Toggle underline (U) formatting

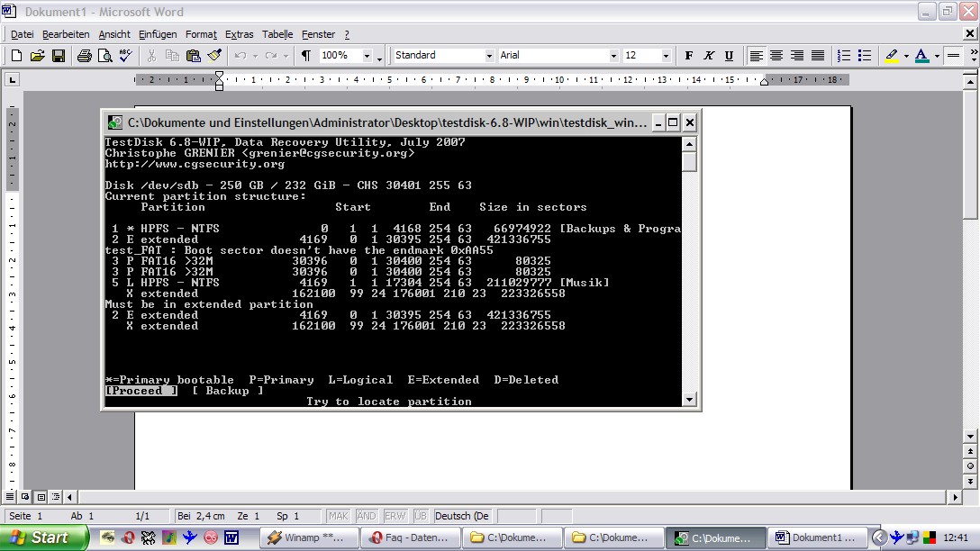(x=729, y=56)
